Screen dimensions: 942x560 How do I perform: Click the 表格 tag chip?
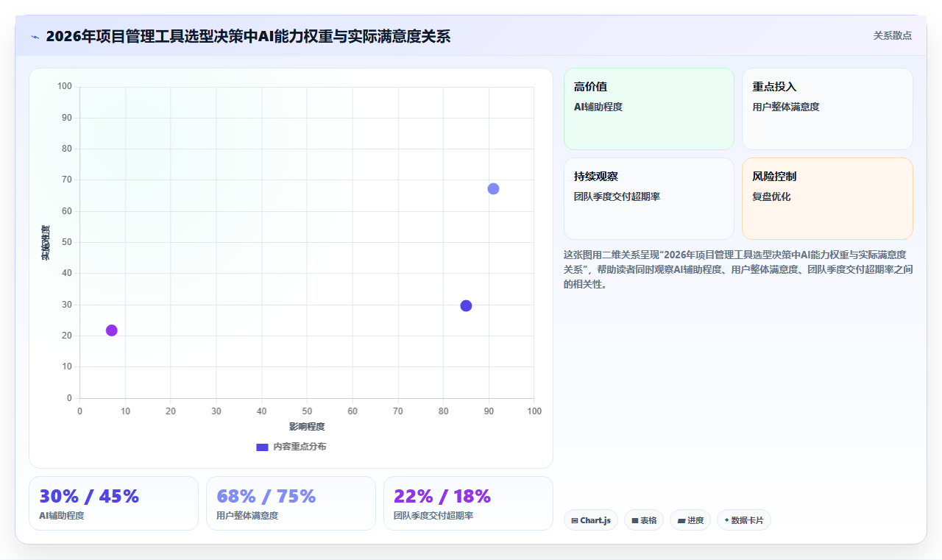[x=644, y=520]
